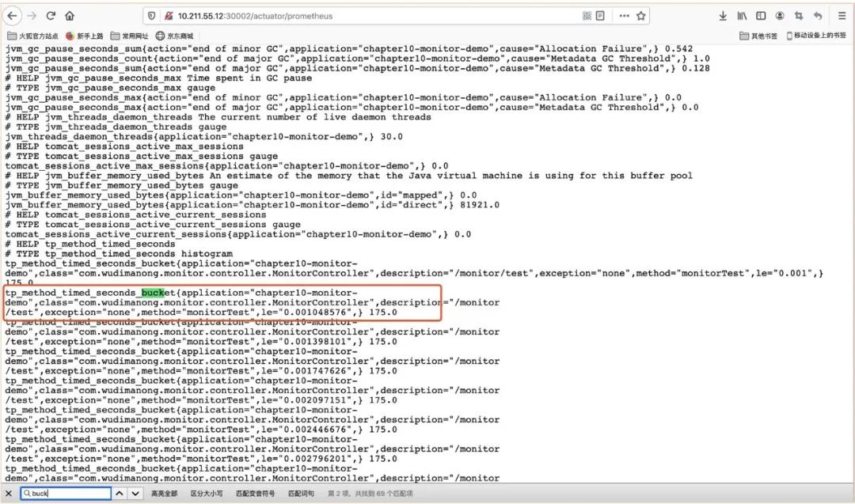Click id="direct" buffer memory 81921.0 line
855x504 pixels.
click(x=252, y=205)
